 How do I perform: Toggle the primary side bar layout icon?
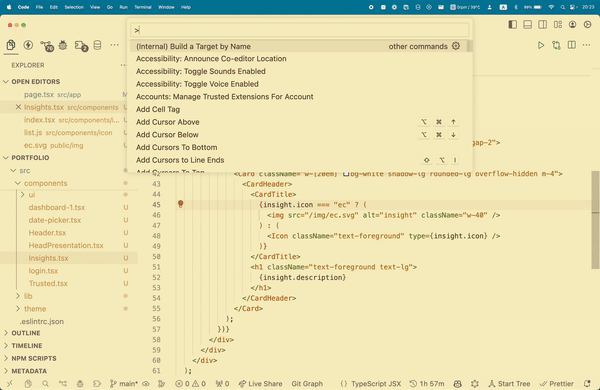pos(512,24)
